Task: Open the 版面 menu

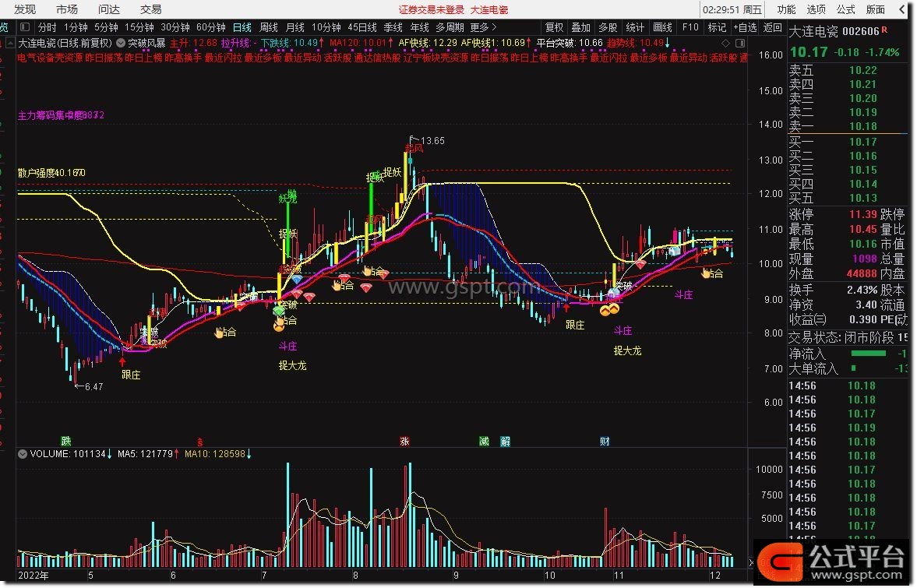Action: 876,9
